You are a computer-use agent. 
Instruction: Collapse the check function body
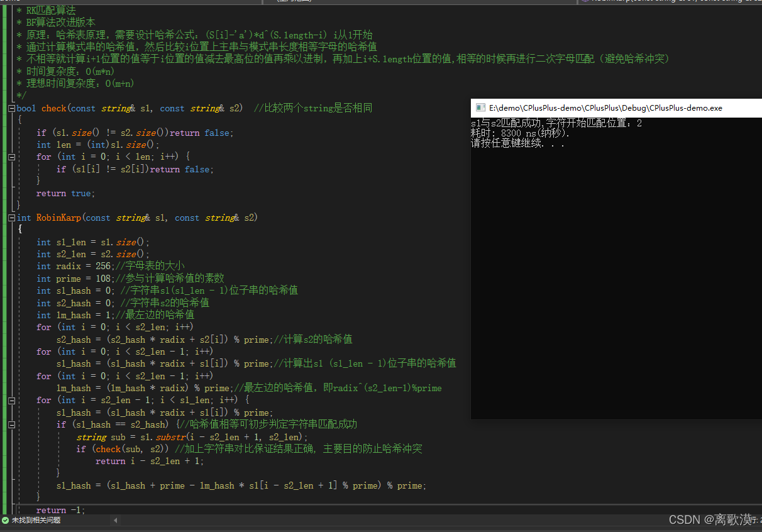(x=11, y=108)
